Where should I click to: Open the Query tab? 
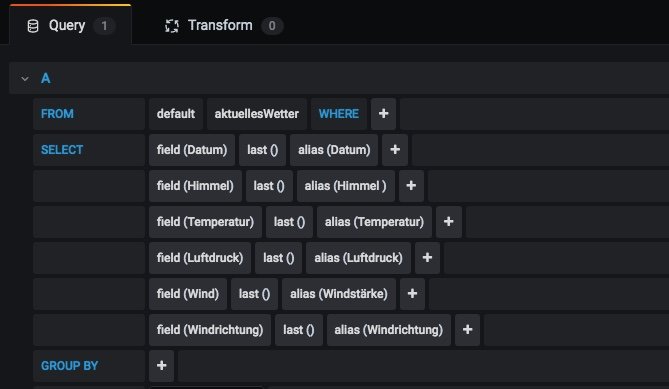(x=70, y=26)
